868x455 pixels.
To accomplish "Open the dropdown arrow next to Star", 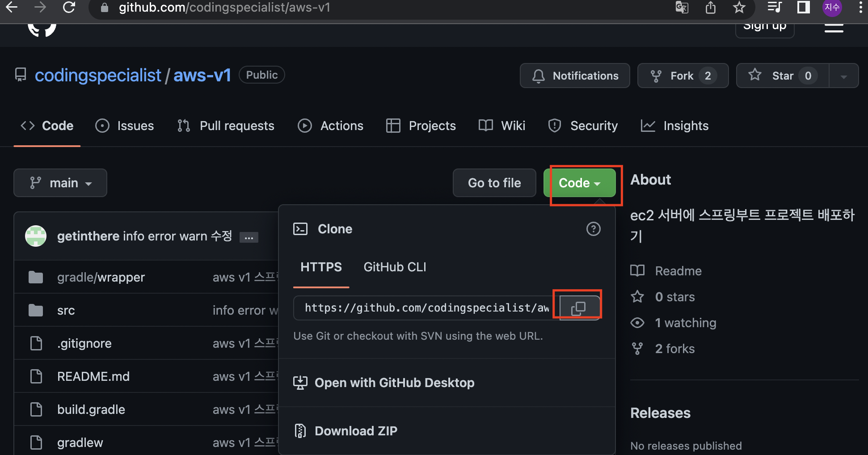I will (844, 76).
